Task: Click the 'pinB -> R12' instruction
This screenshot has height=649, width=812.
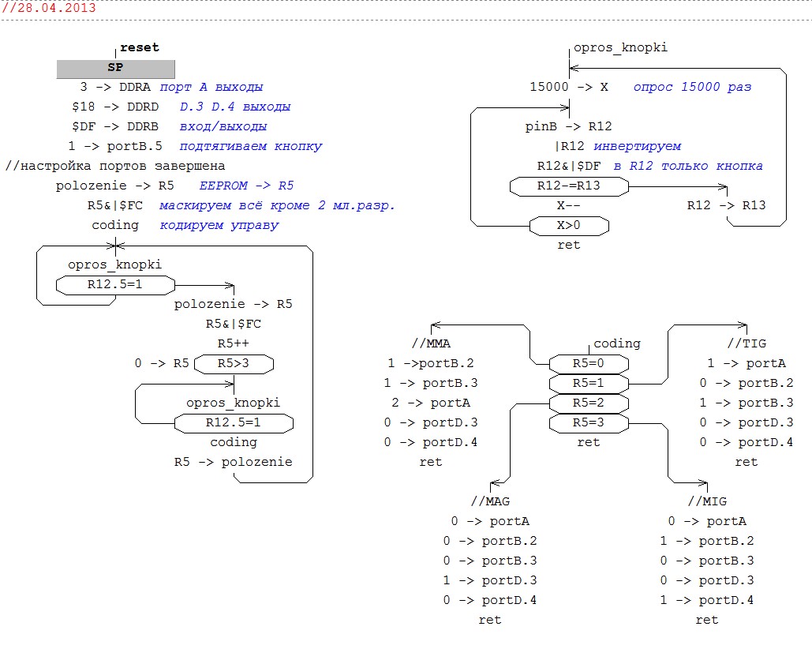Action: (x=568, y=126)
